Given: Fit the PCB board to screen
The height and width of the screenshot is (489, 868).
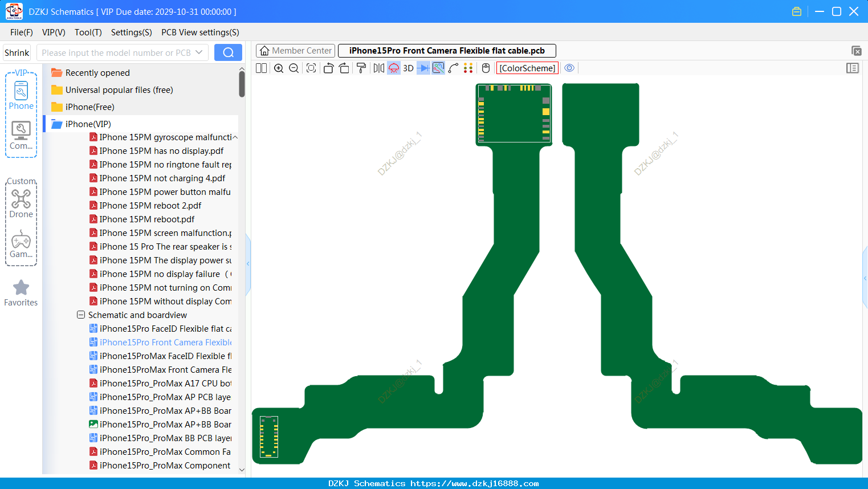Looking at the screenshot, I should [x=311, y=68].
